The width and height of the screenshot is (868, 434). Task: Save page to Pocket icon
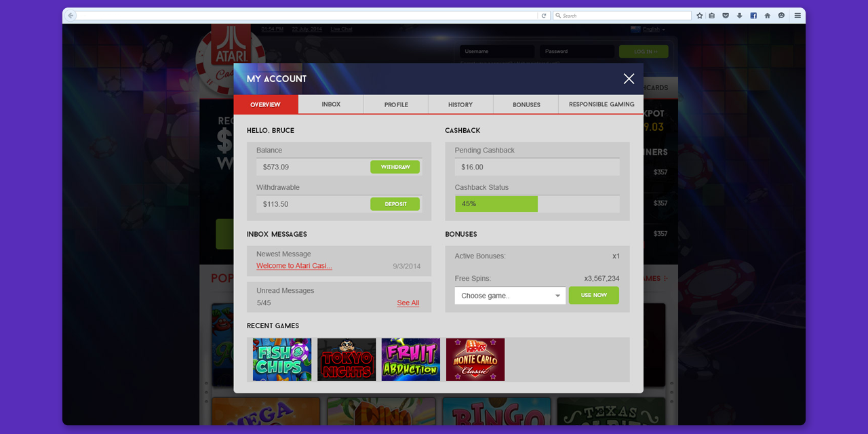tap(726, 16)
